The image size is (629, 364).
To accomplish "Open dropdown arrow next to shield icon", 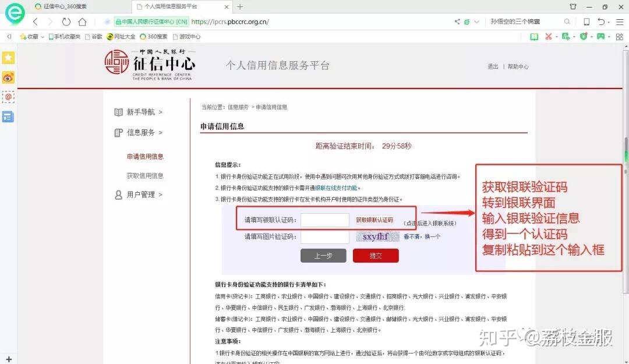I will (592, 37).
